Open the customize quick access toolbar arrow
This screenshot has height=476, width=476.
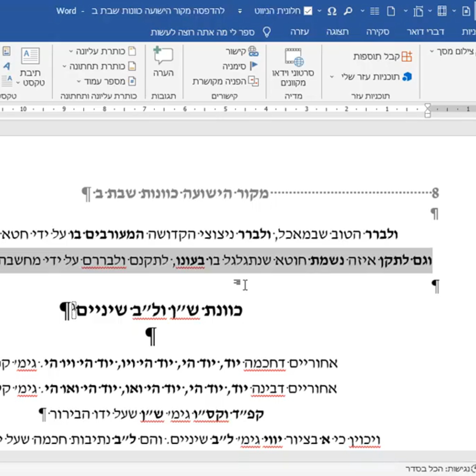240,11
